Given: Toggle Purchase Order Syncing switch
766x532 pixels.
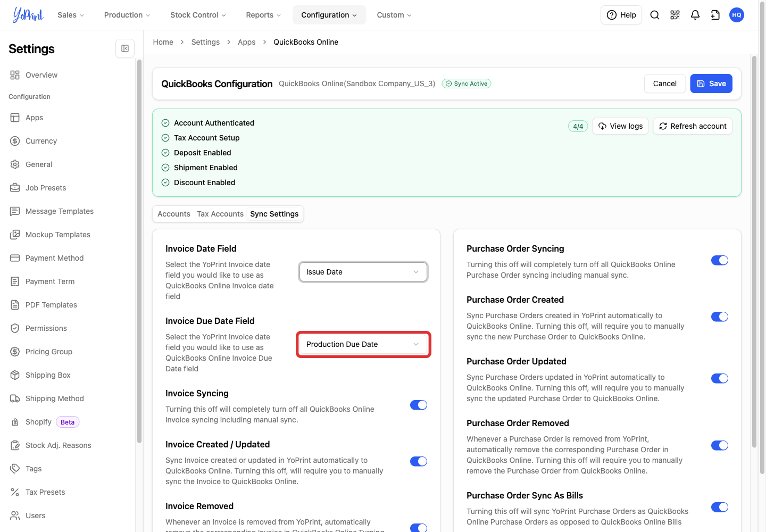Looking at the screenshot, I should click(x=720, y=260).
